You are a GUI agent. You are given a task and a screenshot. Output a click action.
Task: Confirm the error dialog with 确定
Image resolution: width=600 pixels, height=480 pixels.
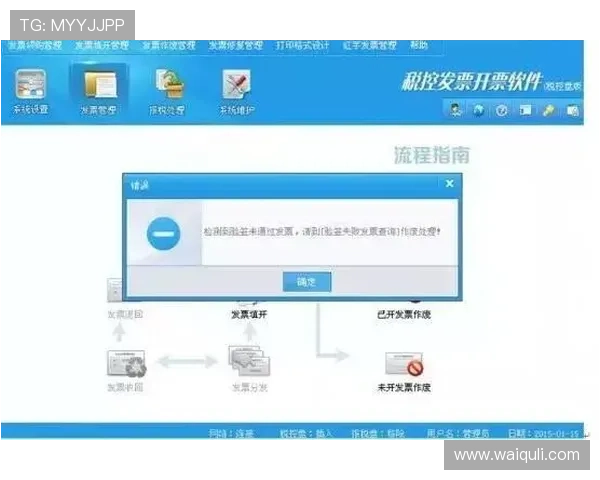click(307, 282)
